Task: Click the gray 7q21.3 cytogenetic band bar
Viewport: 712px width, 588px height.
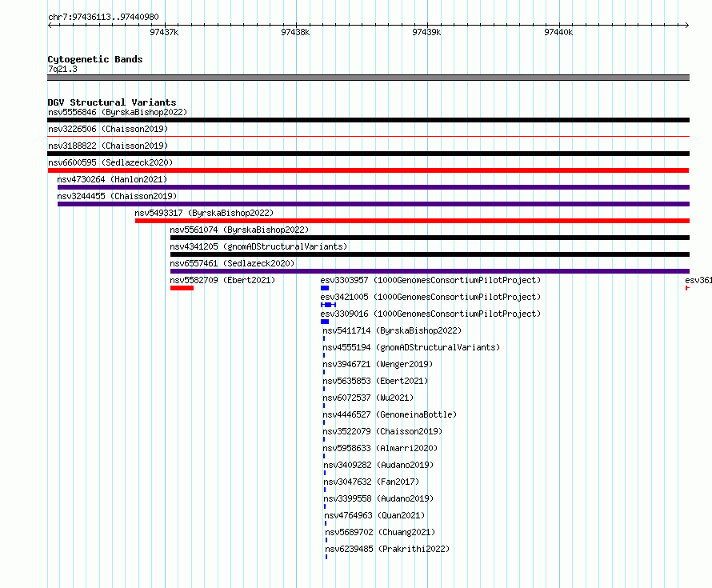Action: tap(368, 78)
